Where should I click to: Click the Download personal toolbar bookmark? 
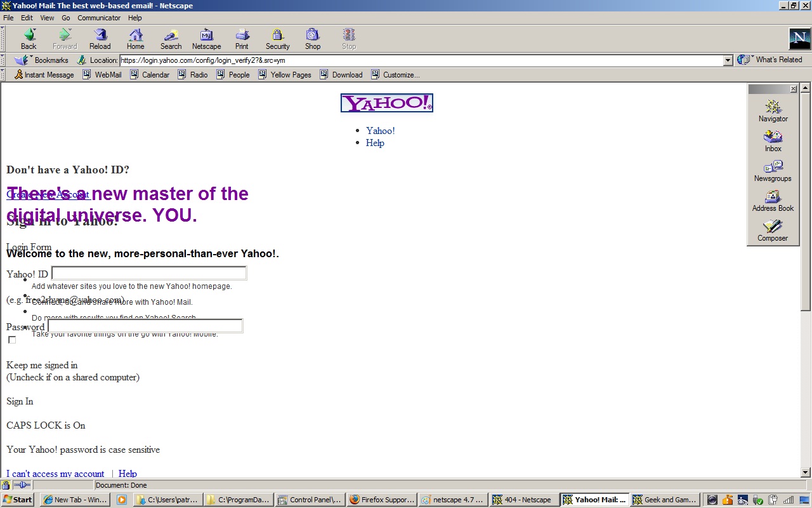(341, 75)
